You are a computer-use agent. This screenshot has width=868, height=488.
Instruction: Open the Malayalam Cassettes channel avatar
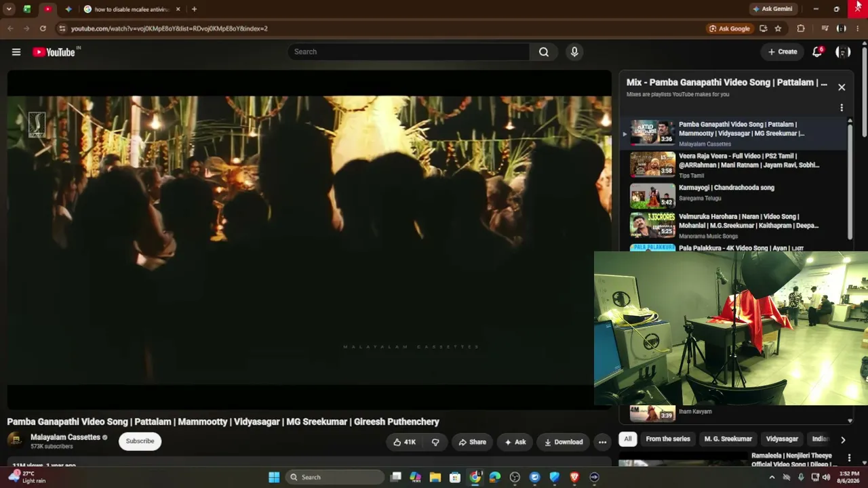(x=16, y=441)
